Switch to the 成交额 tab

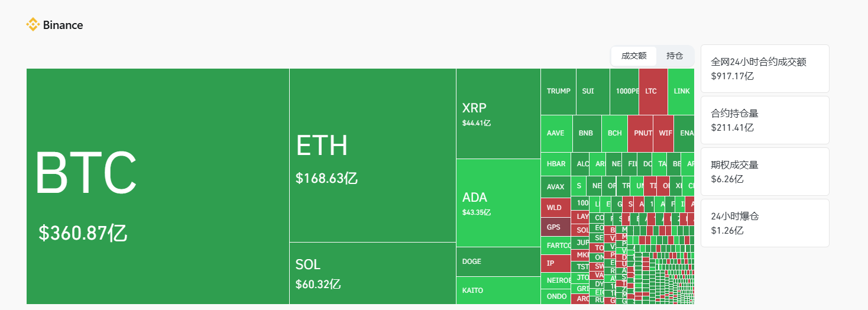634,56
